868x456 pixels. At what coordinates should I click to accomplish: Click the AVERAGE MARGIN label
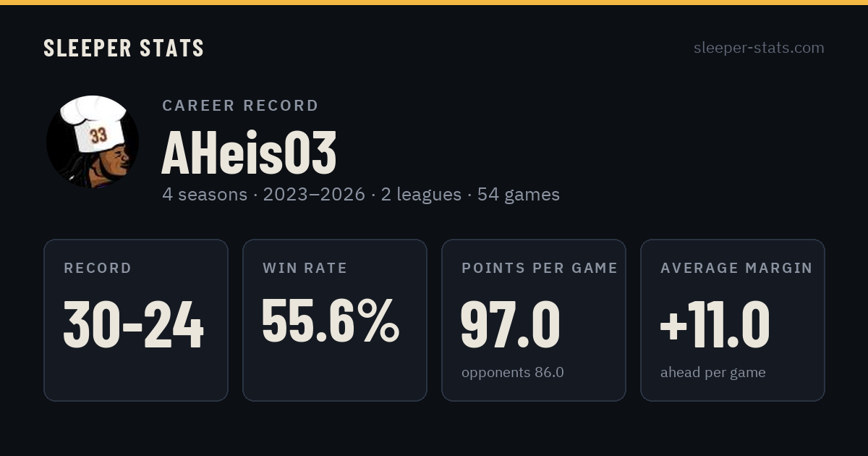click(x=736, y=268)
